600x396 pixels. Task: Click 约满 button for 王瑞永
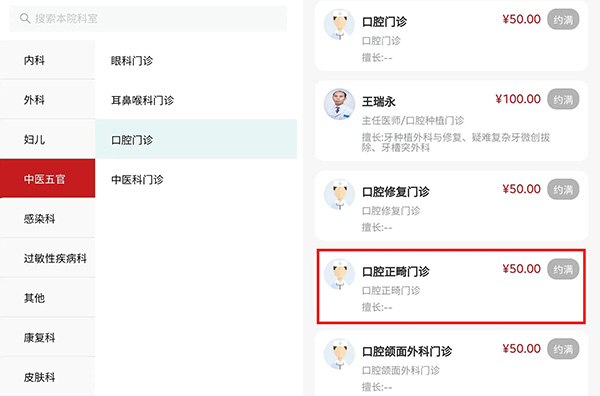click(563, 99)
